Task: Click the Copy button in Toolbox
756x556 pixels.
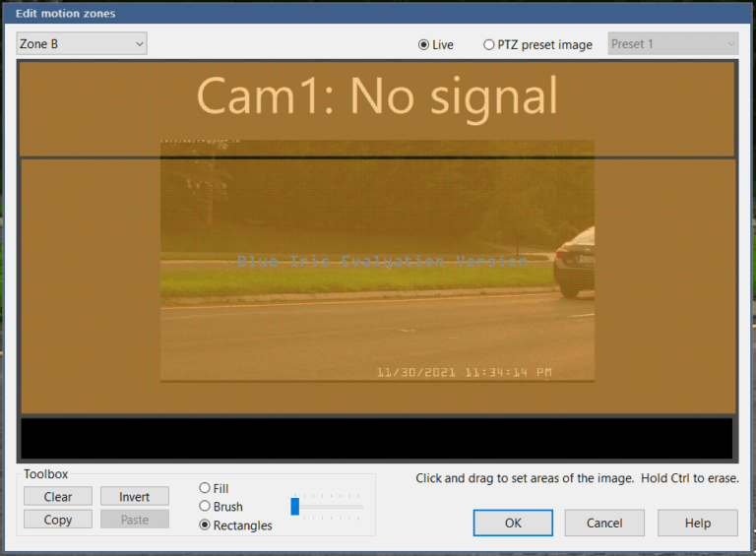Action: [58, 520]
